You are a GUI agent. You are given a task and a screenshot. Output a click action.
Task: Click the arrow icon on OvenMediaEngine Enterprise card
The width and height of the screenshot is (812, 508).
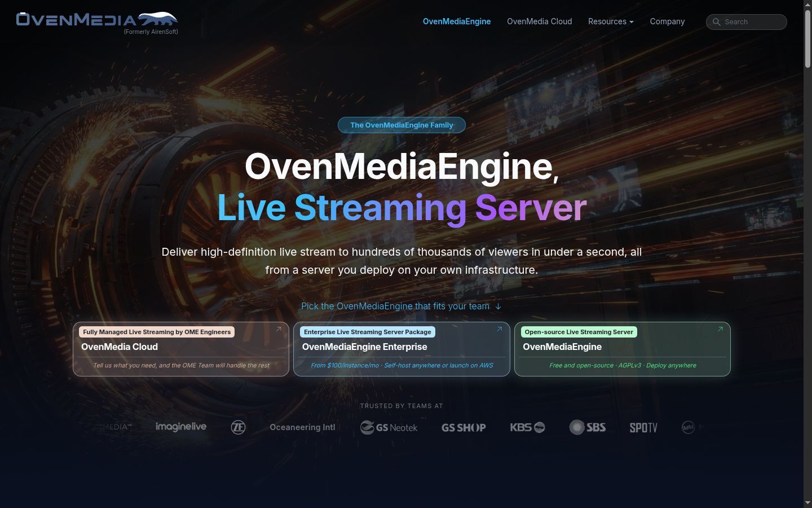coord(499,329)
